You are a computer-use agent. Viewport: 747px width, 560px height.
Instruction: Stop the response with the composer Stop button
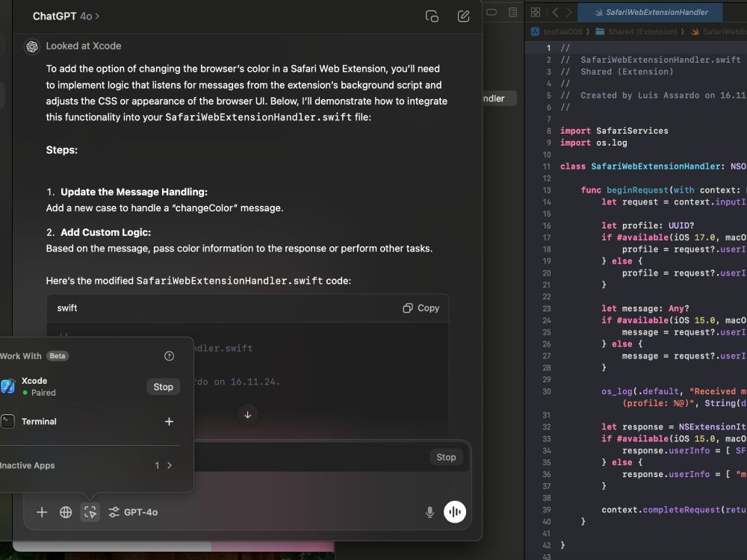446,457
